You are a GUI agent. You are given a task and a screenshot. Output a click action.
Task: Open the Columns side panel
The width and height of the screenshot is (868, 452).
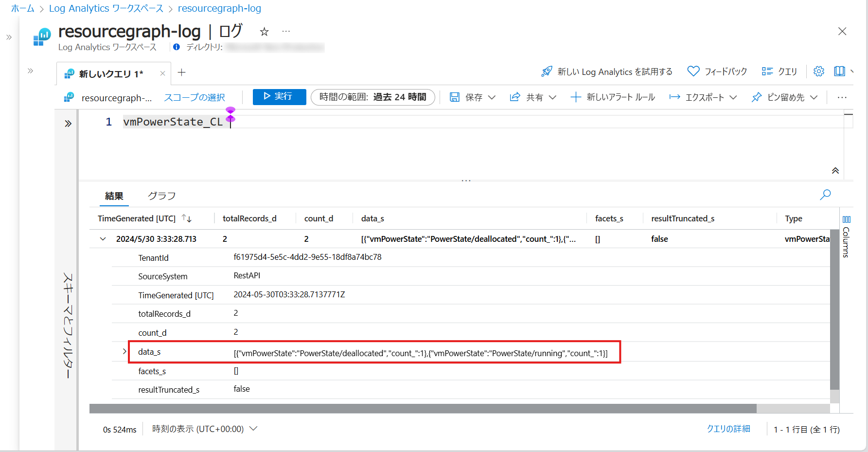click(x=846, y=236)
